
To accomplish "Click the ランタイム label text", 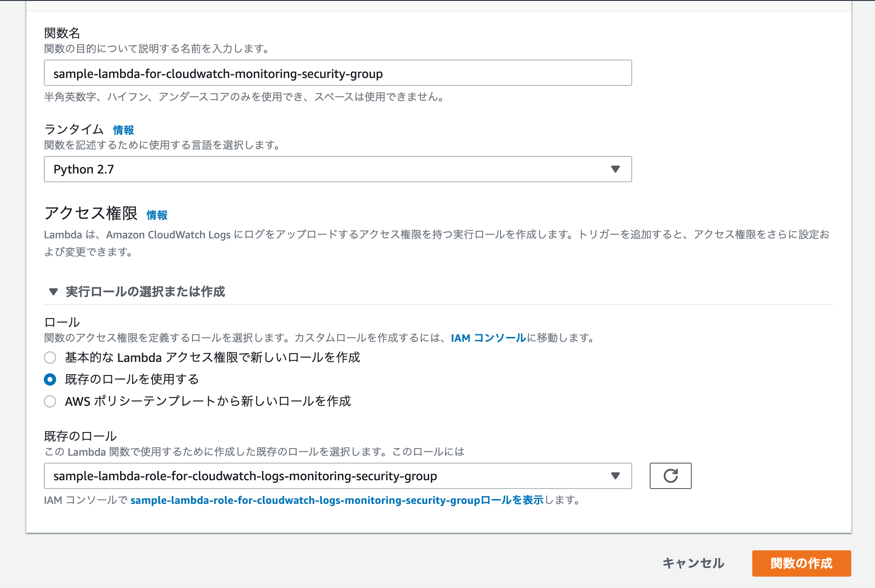I will click(74, 130).
